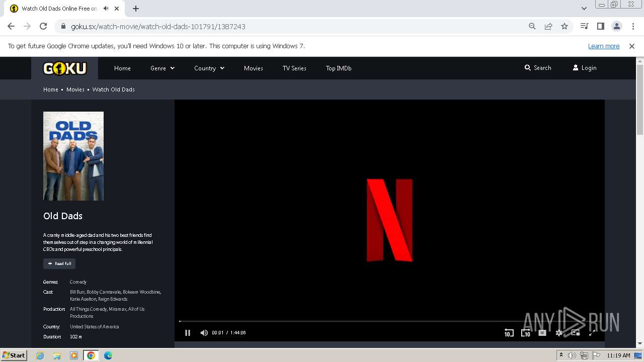Open a new browser tab
This screenshot has width=644, height=362.
(x=136, y=9)
